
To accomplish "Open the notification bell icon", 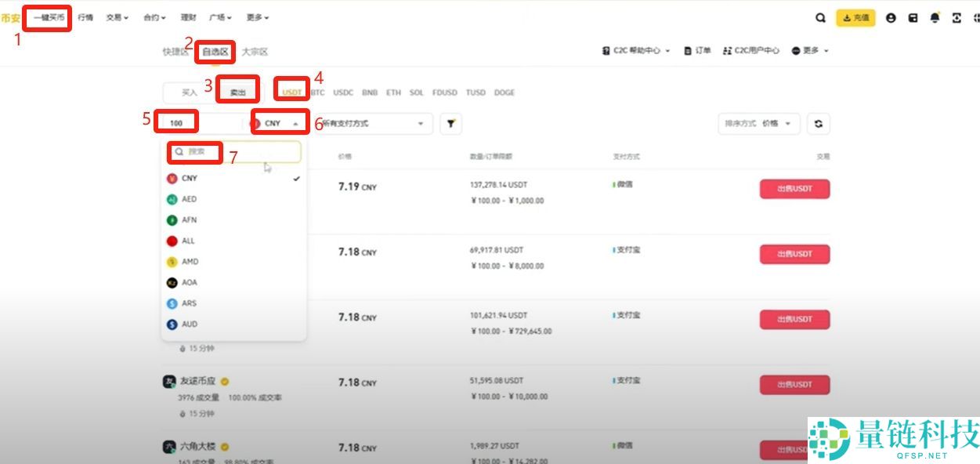I will click(x=935, y=16).
